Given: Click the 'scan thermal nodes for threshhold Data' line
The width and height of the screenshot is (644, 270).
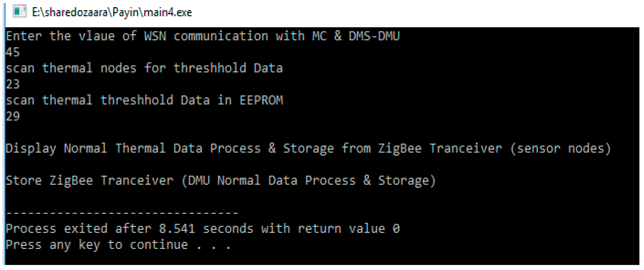Looking at the screenshot, I should [x=144, y=68].
